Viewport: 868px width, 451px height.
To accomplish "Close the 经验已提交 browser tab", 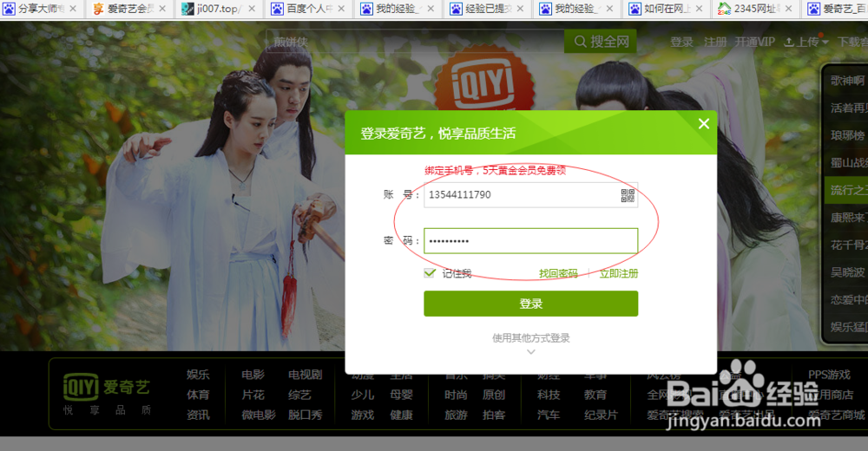I will click(x=520, y=9).
